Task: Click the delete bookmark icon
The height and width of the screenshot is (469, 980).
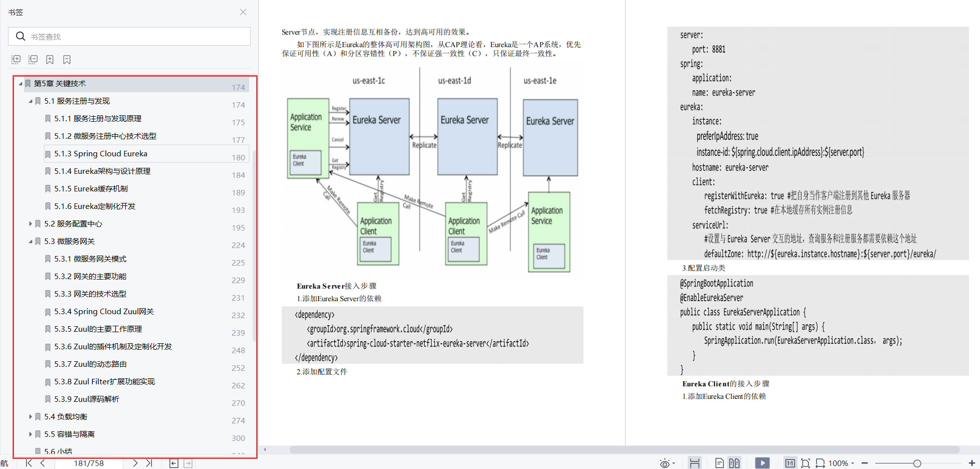Action: [x=67, y=60]
